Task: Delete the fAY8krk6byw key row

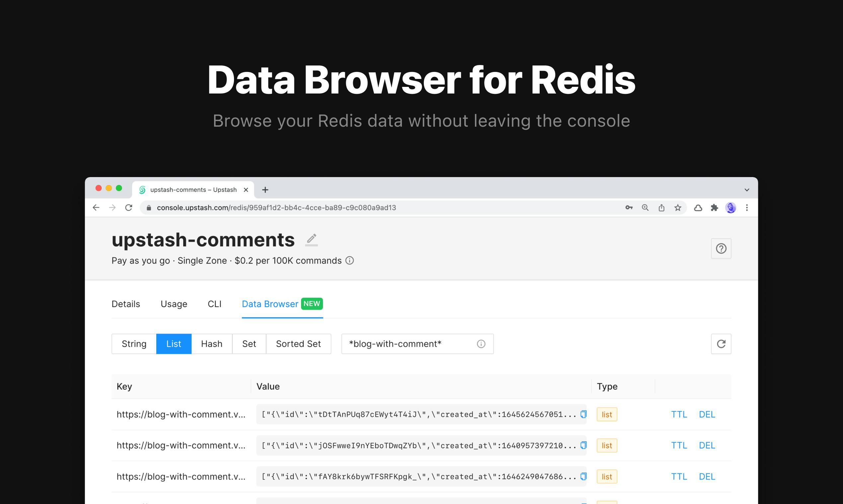Action: pyautogui.click(x=707, y=476)
